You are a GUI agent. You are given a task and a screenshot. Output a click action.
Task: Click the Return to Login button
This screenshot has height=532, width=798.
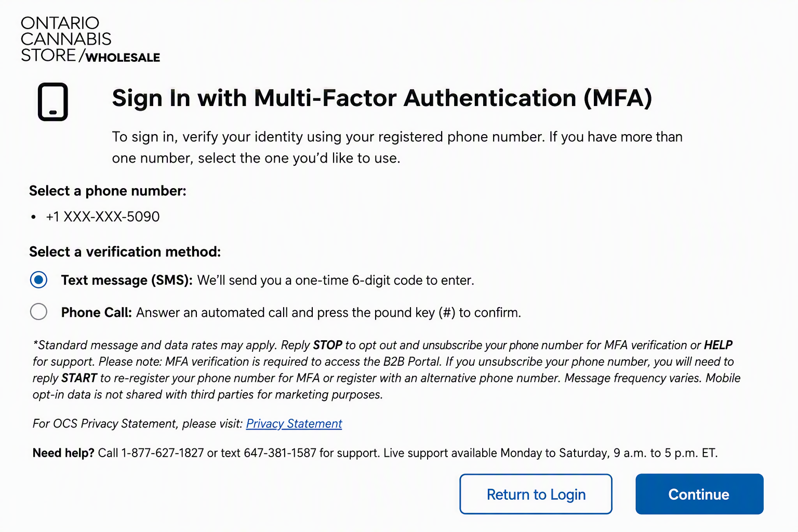tap(536, 494)
